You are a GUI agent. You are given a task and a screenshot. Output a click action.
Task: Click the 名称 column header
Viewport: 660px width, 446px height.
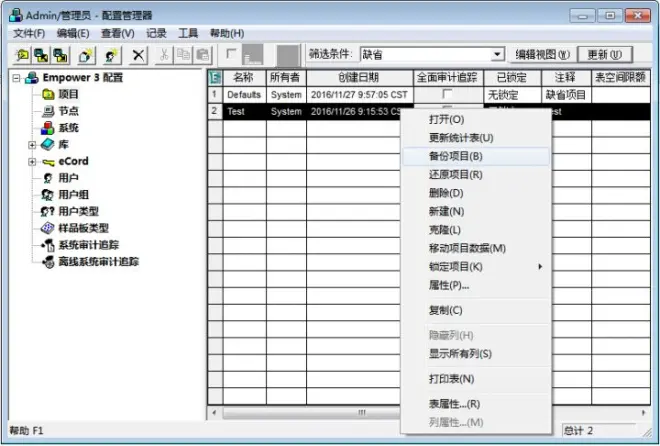pos(244,78)
